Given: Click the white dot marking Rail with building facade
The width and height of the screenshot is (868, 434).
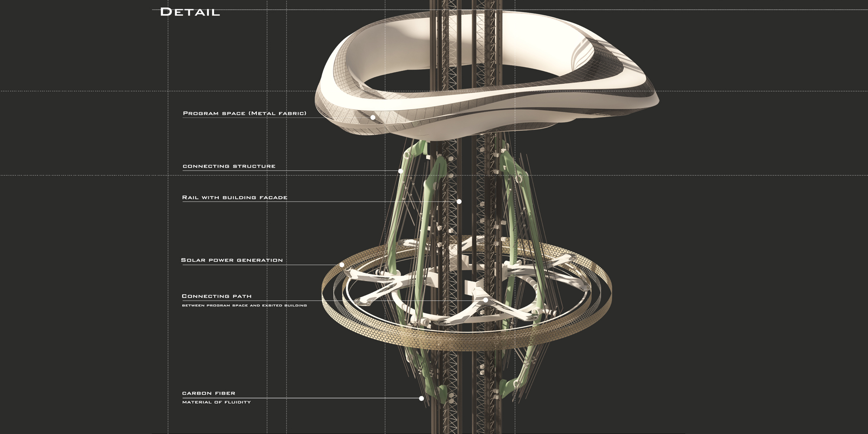Looking at the screenshot, I should 459,201.
